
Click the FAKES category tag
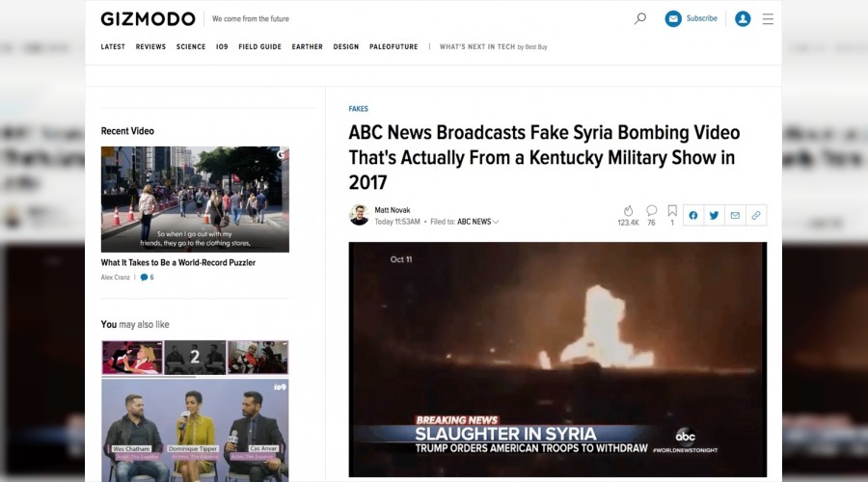[358, 109]
